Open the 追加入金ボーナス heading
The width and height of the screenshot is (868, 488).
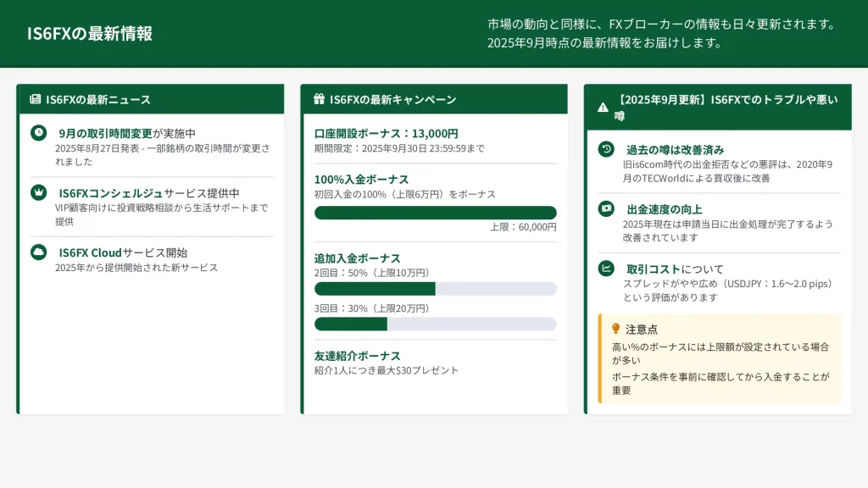click(357, 258)
